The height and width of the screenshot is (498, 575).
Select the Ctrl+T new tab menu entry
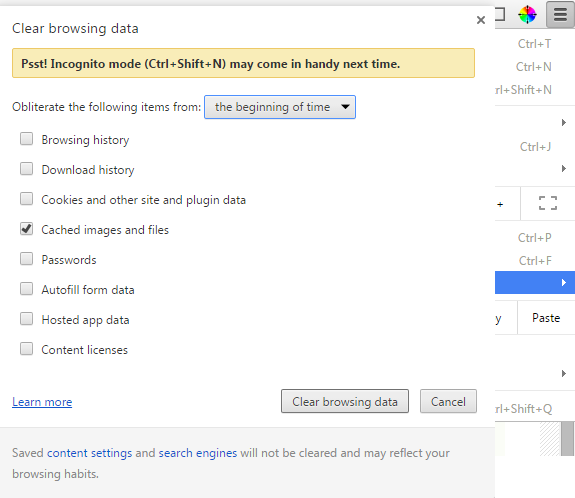[535, 44]
